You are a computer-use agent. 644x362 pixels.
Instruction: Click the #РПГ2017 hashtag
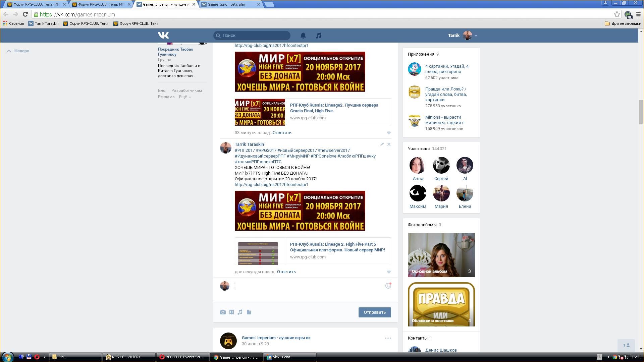click(x=245, y=150)
